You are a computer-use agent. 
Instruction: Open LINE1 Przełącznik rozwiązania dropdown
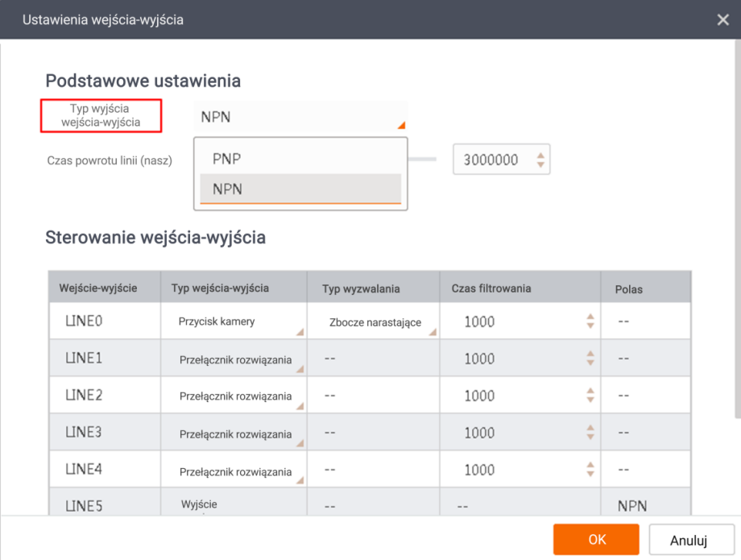click(234, 359)
